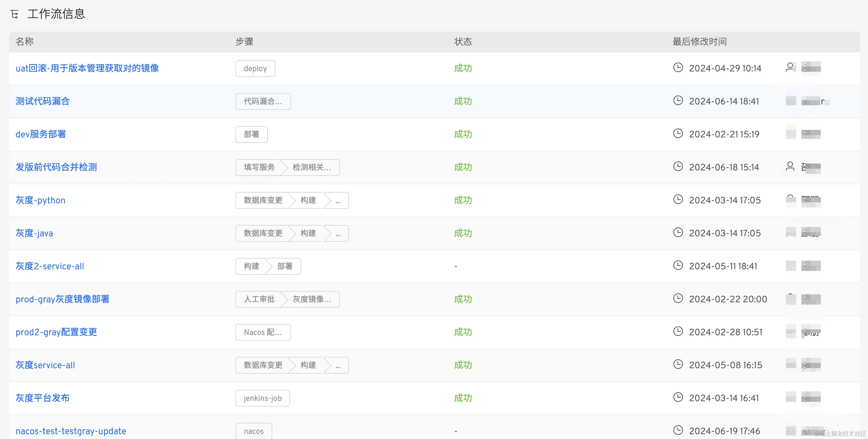Click the 名称 column header

click(25, 42)
